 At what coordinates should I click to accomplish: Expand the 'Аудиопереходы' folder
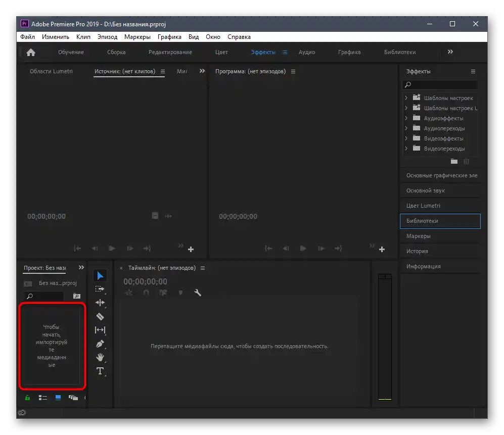[406, 128]
